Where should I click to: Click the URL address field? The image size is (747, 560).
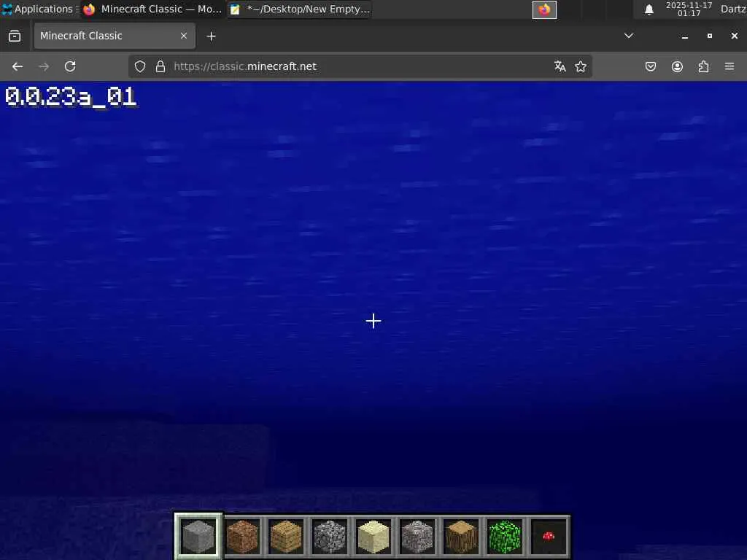(360, 66)
